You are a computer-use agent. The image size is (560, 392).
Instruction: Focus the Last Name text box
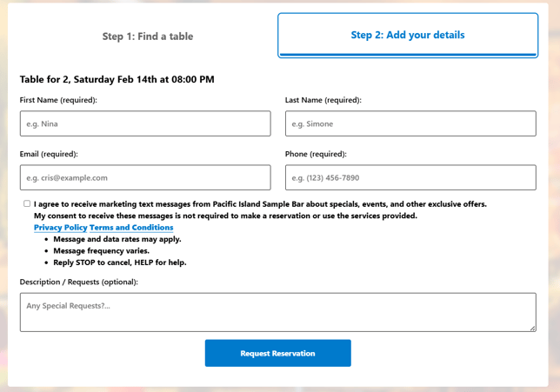click(x=410, y=123)
